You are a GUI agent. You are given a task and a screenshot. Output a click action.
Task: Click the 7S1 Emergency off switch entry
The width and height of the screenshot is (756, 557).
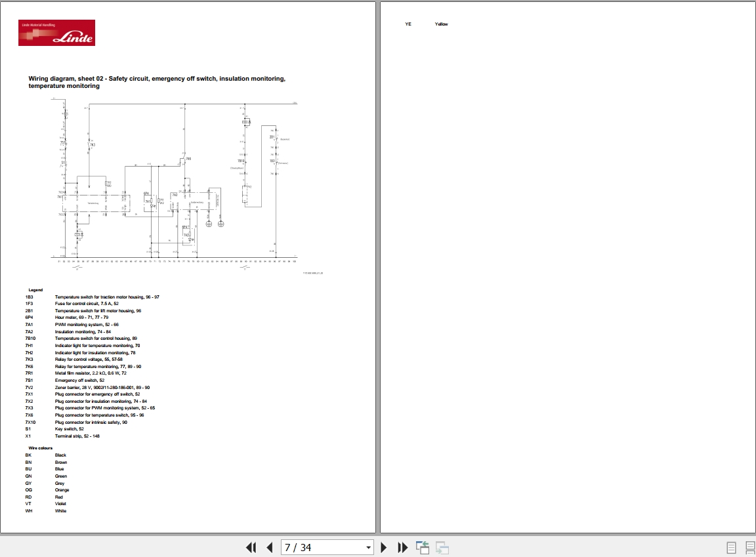pos(64,380)
